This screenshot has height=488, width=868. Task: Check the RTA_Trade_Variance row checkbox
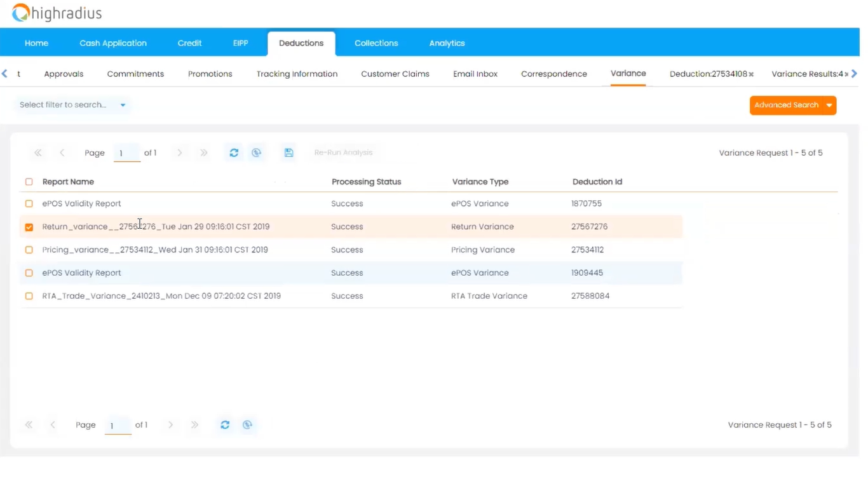point(29,296)
